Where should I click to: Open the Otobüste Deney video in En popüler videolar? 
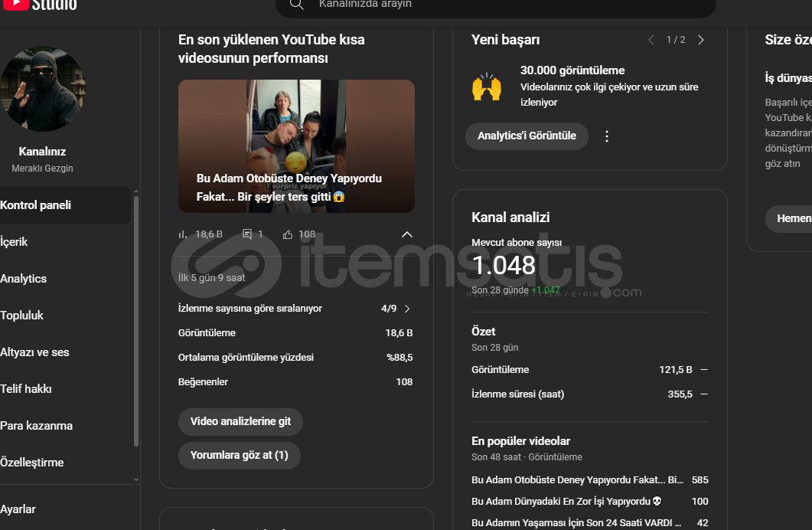pyautogui.click(x=577, y=480)
